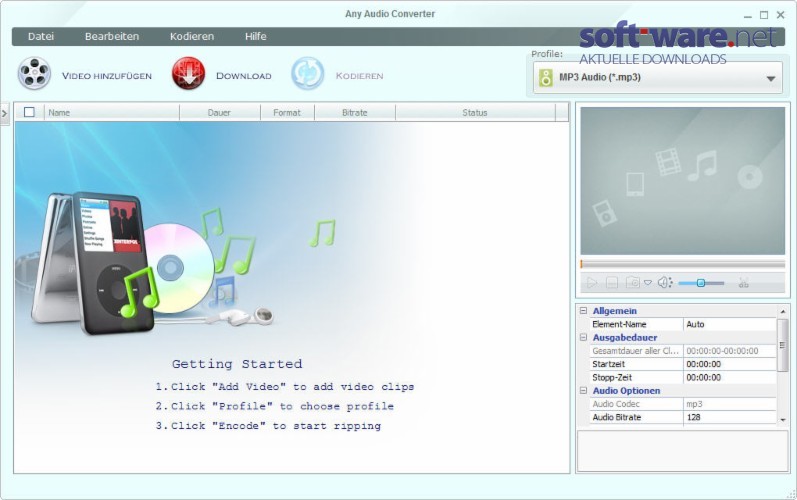The image size is (797, 500).
Task: Open the Kodieren menu
Action: point(192,37)
